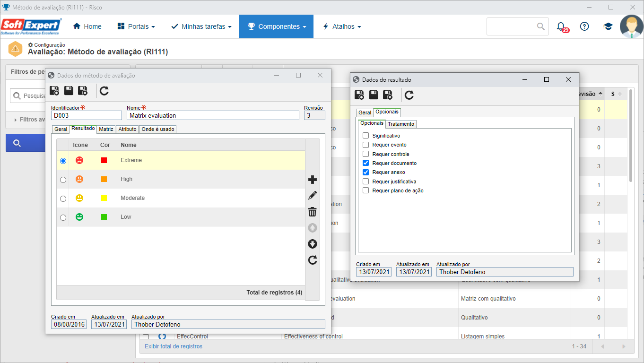644x363 pixels.
Task: Click the Low smiling face icon
Action: click(x=79, y=217)
